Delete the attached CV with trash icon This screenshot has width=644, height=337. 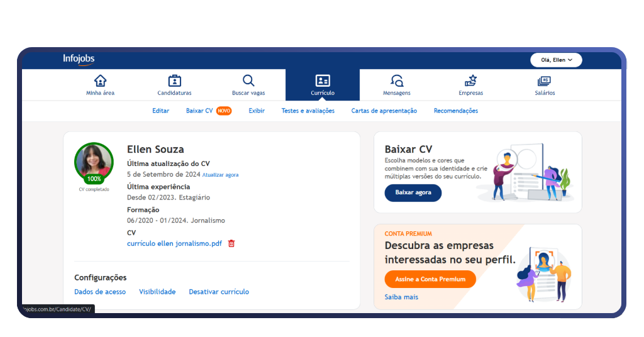pyautogui.click(x=231, y=243)
